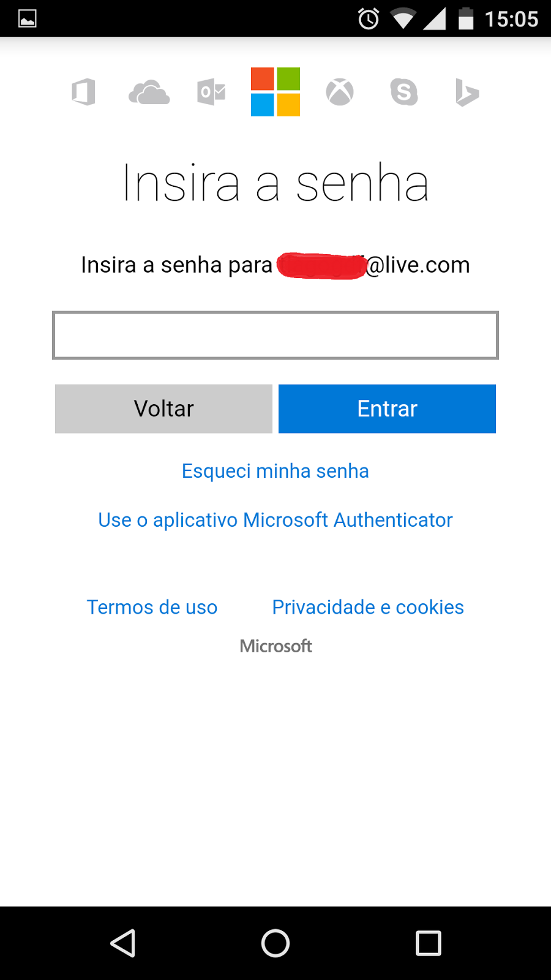Tap the Skype icon
The width and height of the screenshot is (551, 980).
click(404, 92)
